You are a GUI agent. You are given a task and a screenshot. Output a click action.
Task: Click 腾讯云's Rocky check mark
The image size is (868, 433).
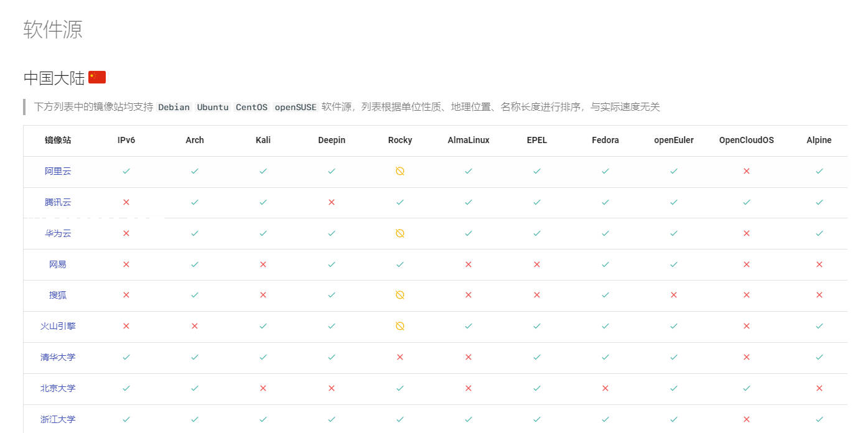(400, 202)
